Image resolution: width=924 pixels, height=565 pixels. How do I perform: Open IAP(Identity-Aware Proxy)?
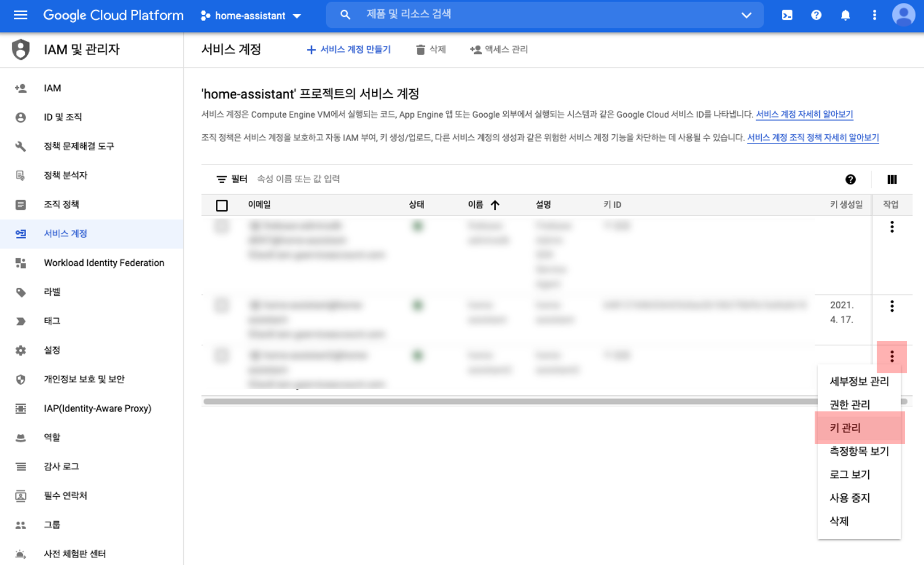click(x=92, y=409)
